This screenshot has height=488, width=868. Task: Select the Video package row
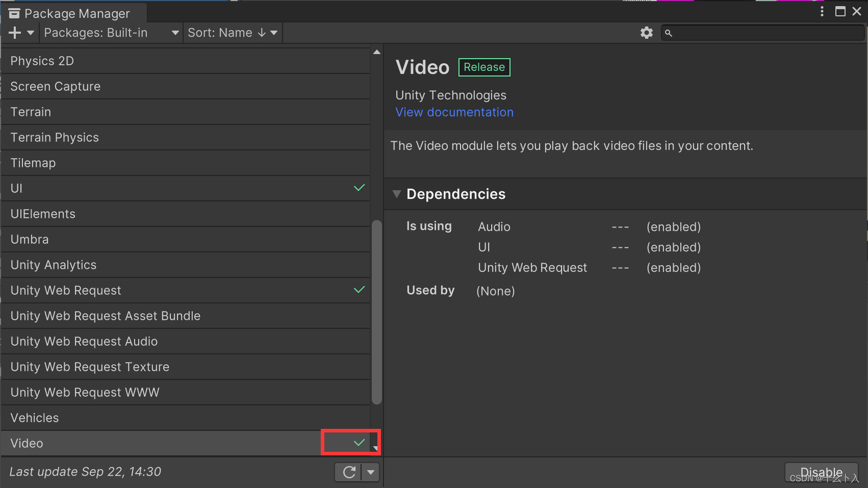click(186, 443)
